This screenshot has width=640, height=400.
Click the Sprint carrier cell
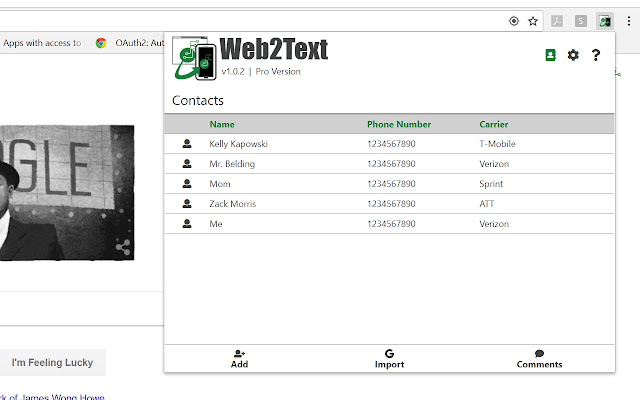[491, 184]
